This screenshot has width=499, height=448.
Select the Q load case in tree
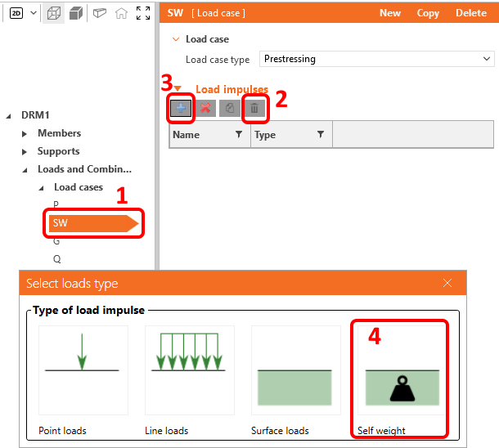point(57,259)
